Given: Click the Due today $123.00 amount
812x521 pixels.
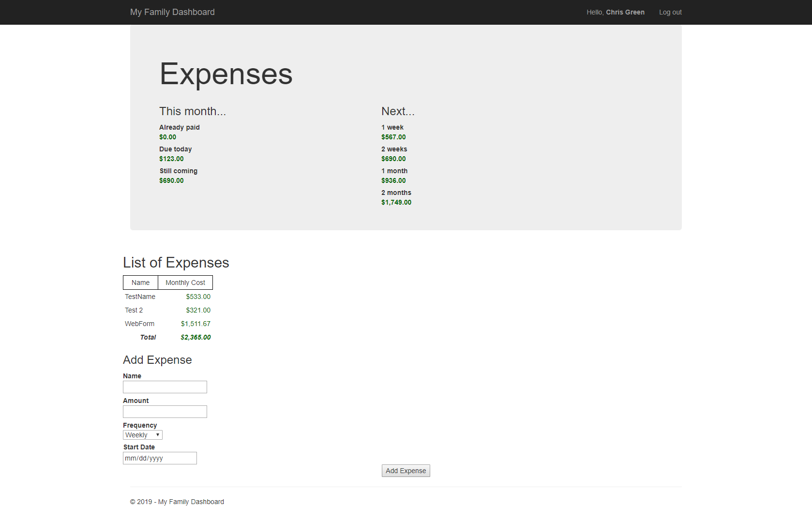Looking at the screenshot, I should point(171,159).
